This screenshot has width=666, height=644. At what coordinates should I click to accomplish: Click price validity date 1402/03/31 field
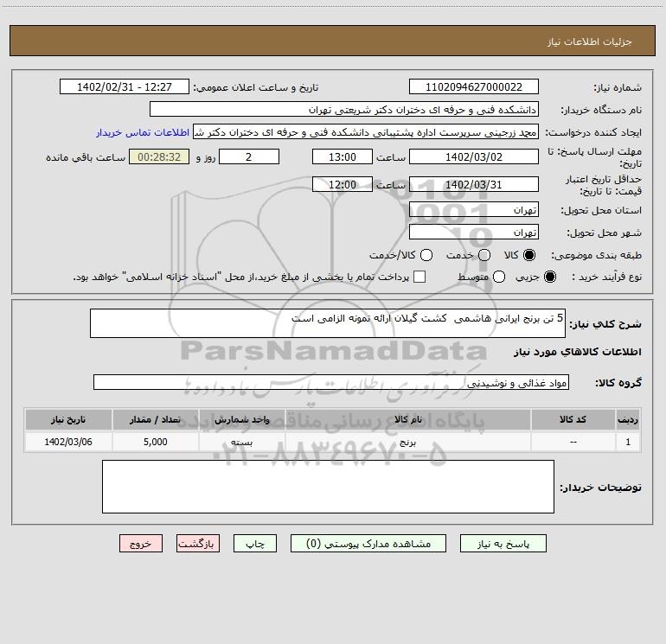pos(474,184)
